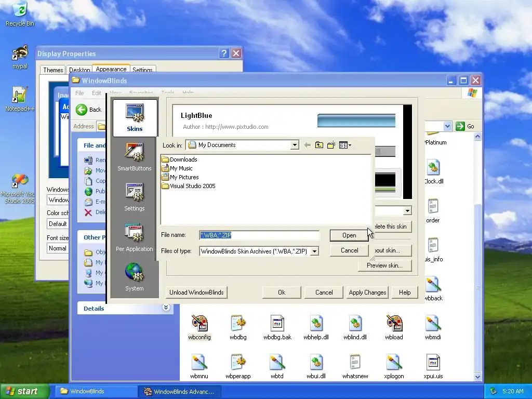Select the My Music folder

tap(177, 168)
